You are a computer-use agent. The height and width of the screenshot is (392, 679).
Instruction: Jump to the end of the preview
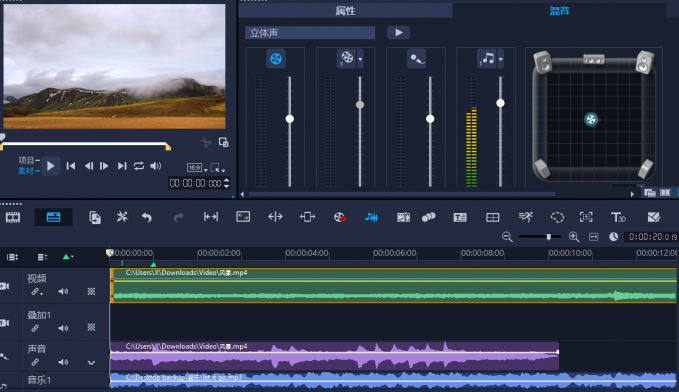(122, 166)
